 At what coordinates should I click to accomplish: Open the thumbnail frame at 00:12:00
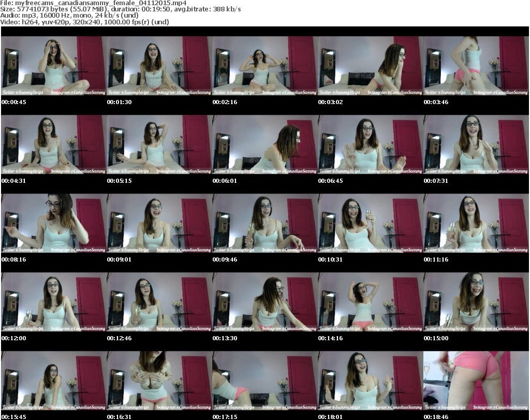tap(54, 302)
